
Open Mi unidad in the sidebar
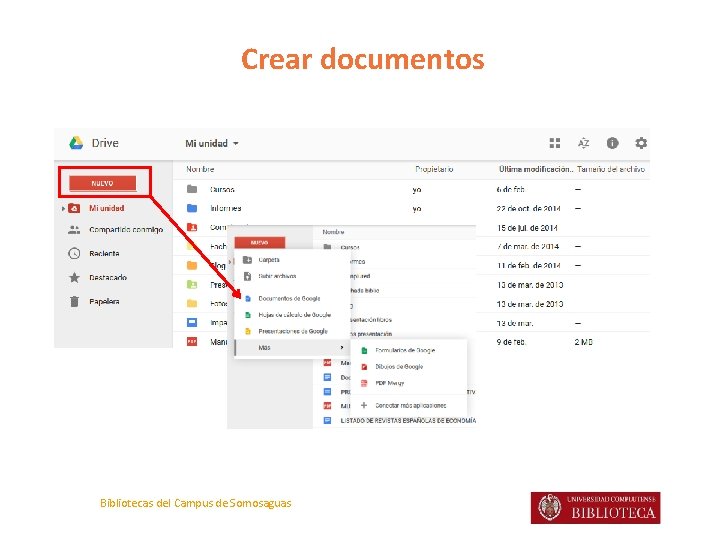[107, 208]
